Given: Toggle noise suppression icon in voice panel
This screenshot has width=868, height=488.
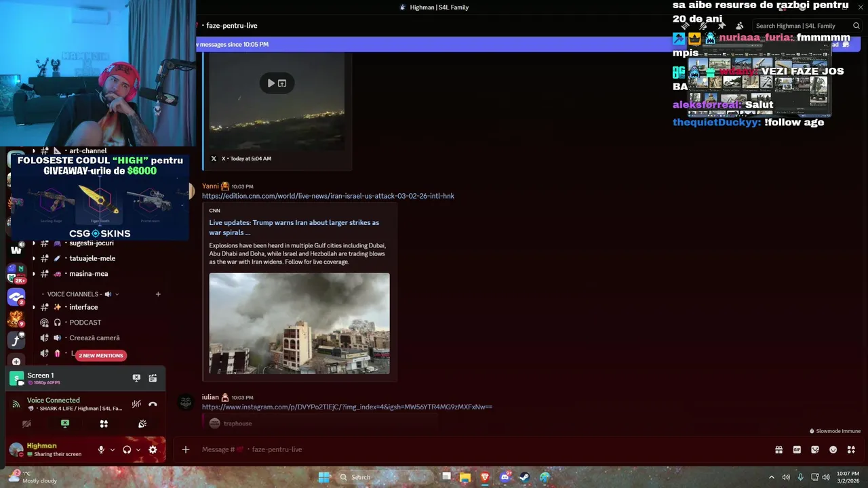Looking at the screenshot, I should [x=136, y=404].
